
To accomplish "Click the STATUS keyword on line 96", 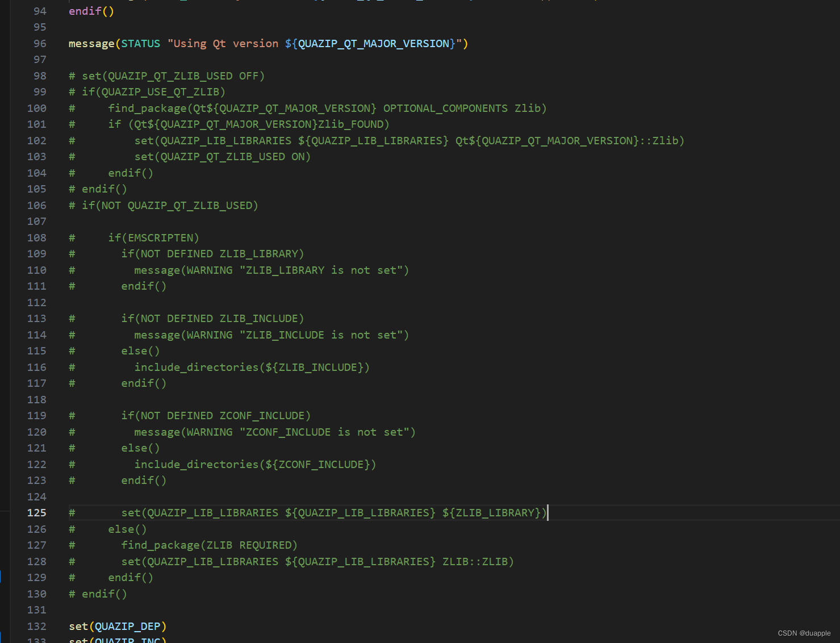I will click(x=141, y=44).
